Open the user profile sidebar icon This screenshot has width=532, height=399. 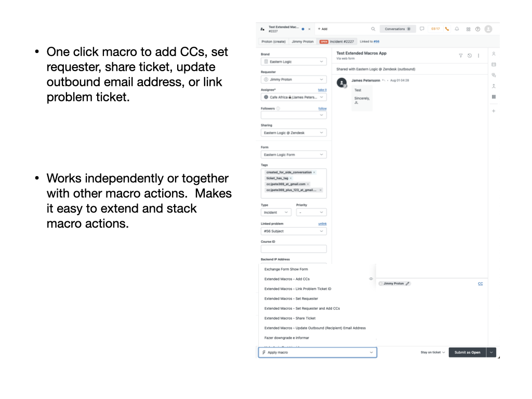tap(494, 54)
